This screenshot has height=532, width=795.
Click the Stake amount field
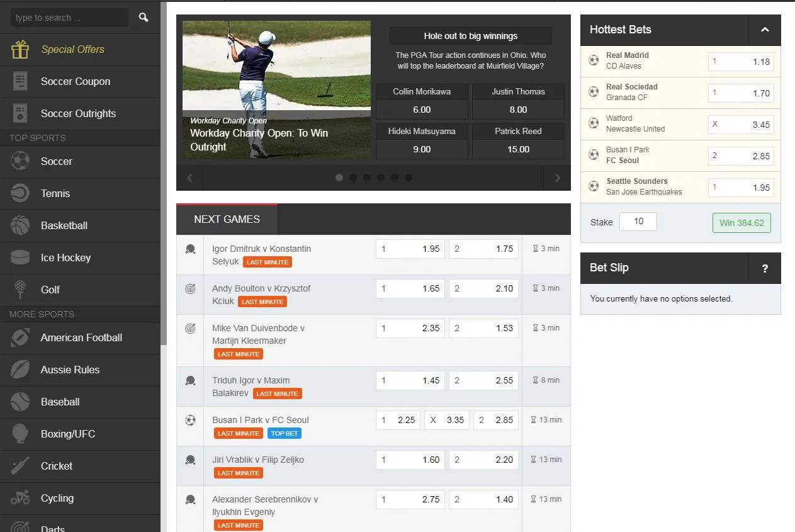(638, 222)
